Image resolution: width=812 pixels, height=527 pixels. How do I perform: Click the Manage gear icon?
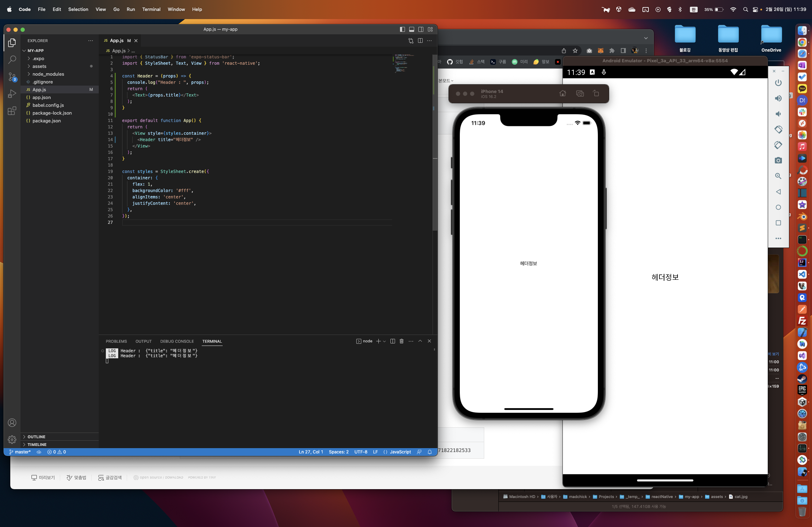click(12, 440)
